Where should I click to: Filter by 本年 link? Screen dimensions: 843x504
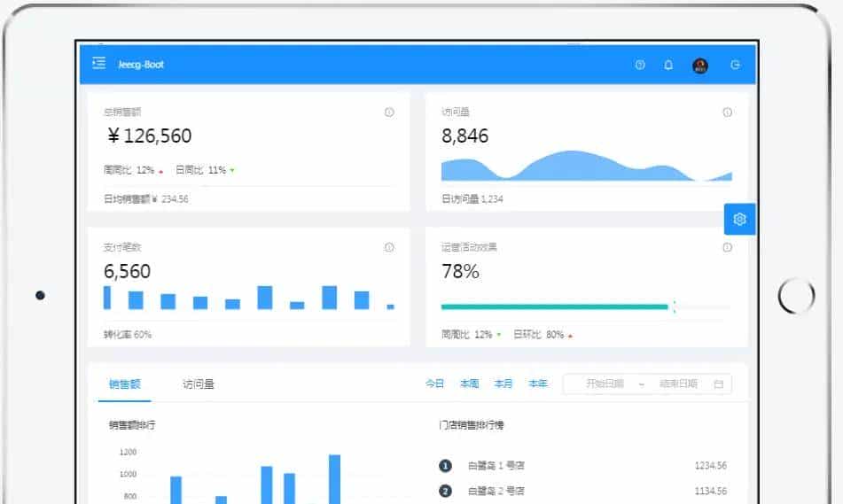[x=538, y=384]
